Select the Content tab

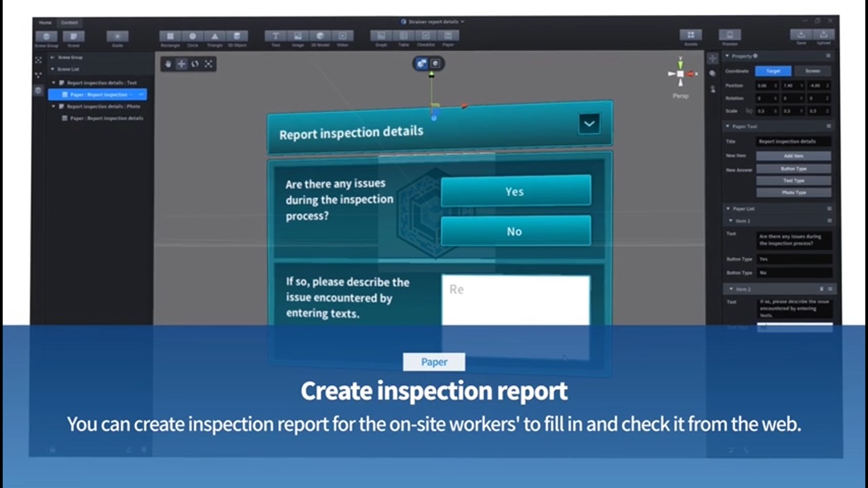pyautogui.click(x=69, y=22)
